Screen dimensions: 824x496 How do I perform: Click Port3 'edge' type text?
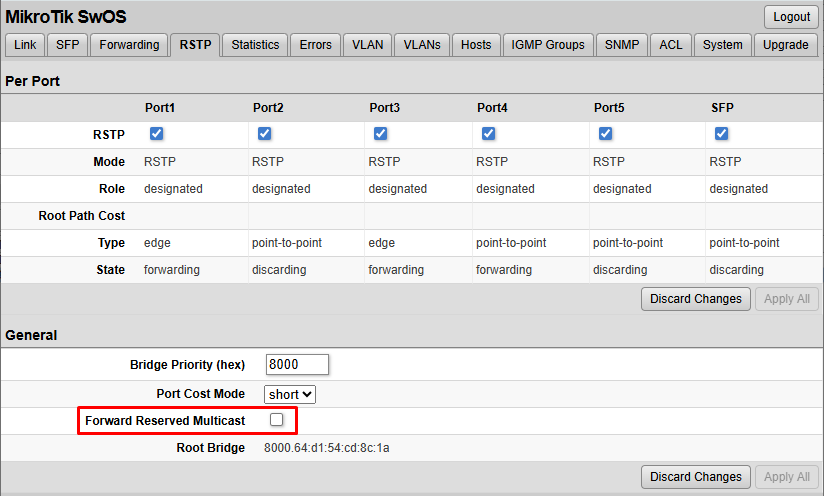pyautogui.click(x=382, y=243)
